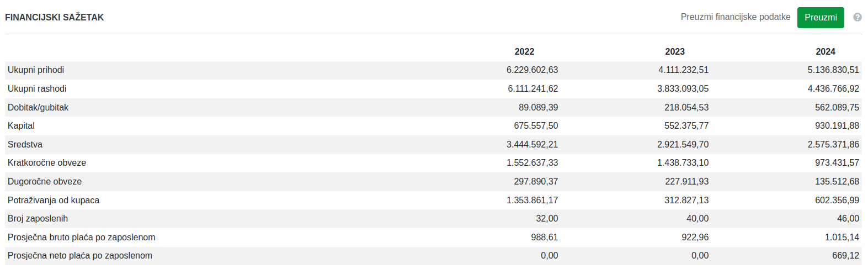The width and height of the screenshot is (868, 279).
Task: Click the Kapital row label
Action: 21,126
